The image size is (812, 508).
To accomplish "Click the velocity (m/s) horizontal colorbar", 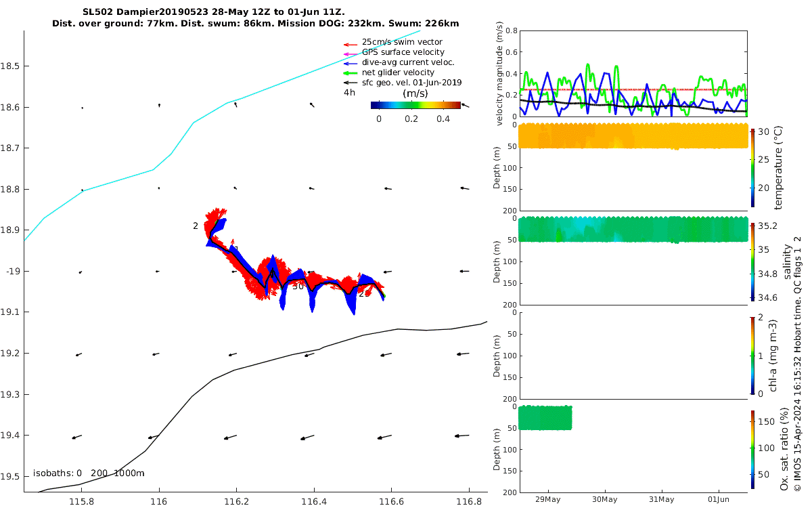I will 415,105.
